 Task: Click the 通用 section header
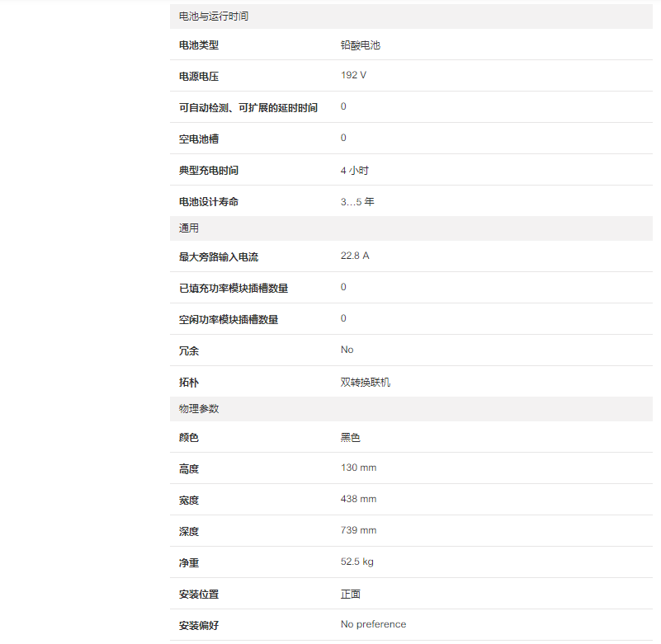click(189, 228)
